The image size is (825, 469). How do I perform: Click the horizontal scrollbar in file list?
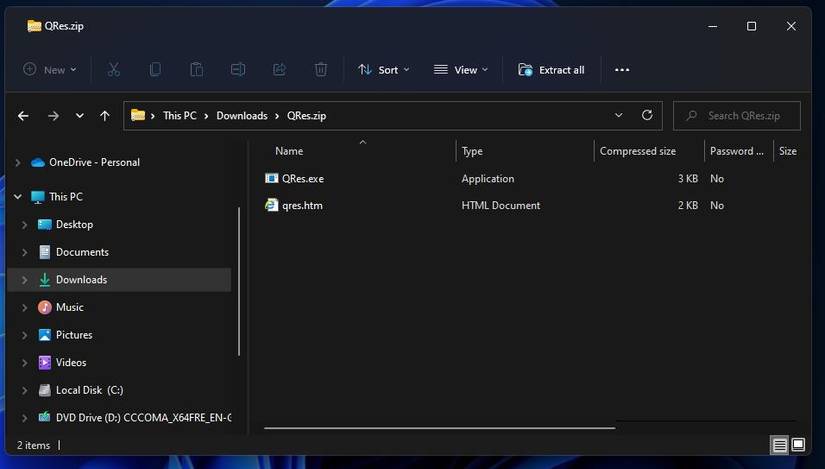pos(439,429)
